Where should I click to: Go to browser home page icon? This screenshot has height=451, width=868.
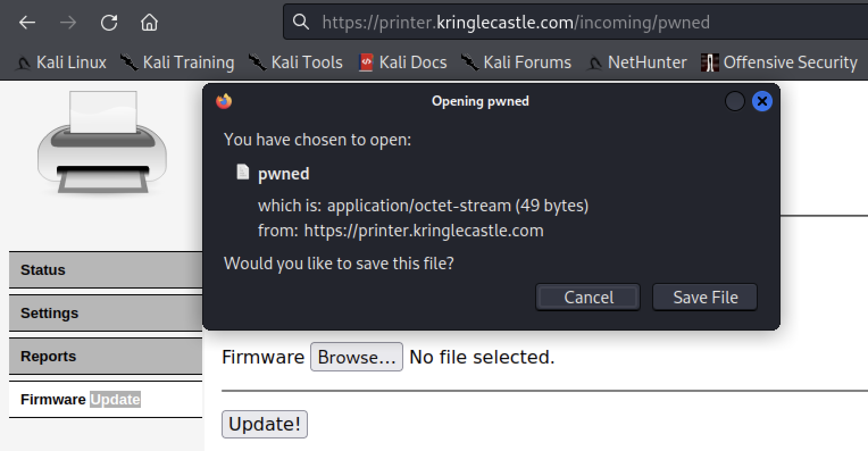coord(149,22)
